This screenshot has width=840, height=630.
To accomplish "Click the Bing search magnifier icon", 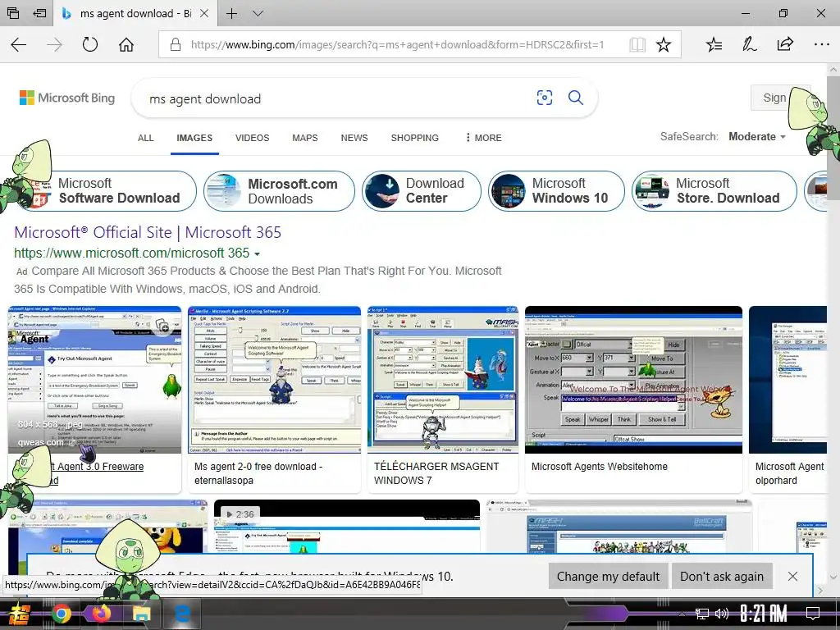I will point(575,98).
